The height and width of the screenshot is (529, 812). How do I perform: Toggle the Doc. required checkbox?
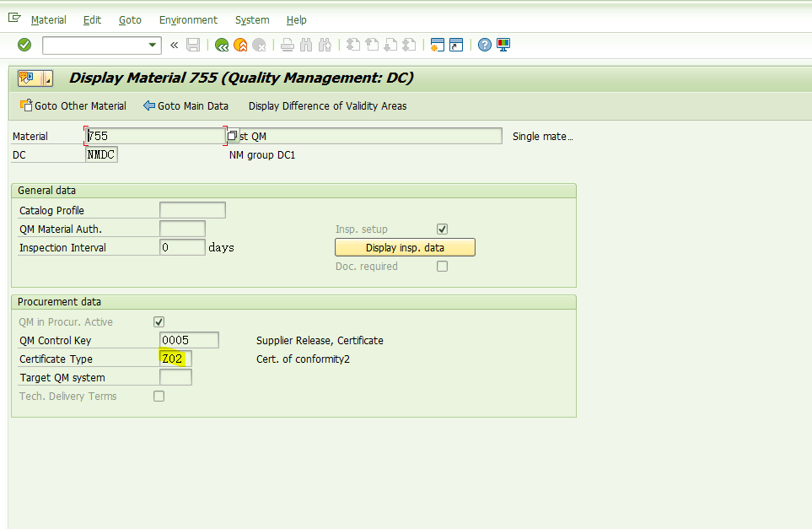tap(442, 267)
